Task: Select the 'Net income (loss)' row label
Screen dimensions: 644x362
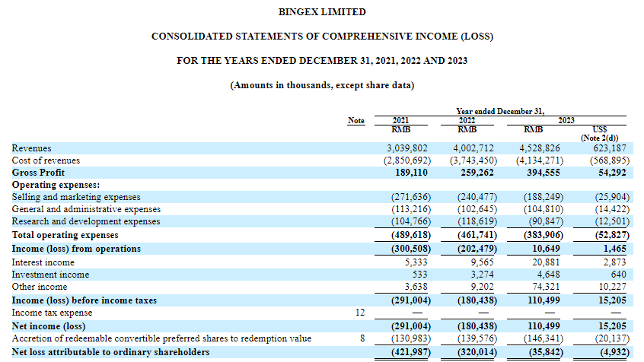Action: (49, 326)
